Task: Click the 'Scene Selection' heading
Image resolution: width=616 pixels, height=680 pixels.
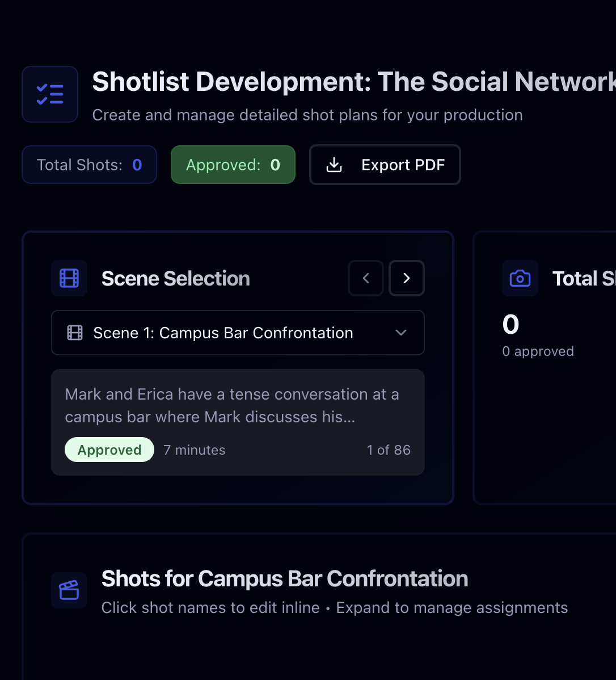Action: click(x=176, y=279)
